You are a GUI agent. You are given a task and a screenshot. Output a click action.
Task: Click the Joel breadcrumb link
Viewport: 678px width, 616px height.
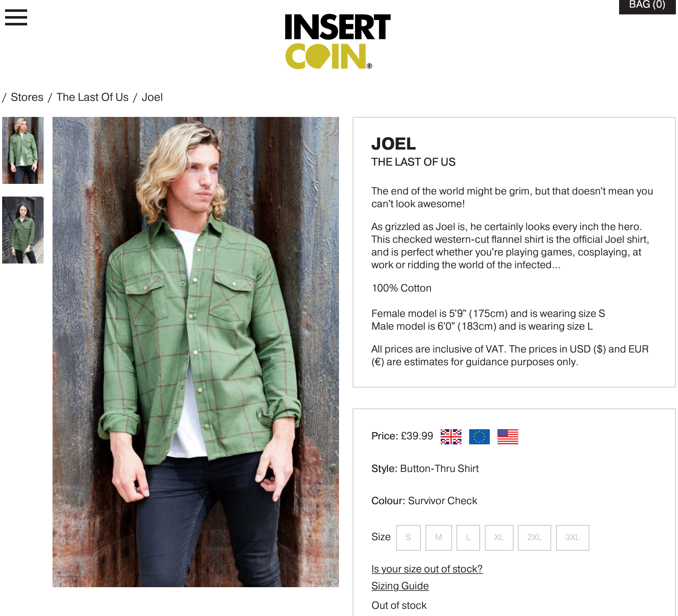pyautogui.click(x=152, y=97)
